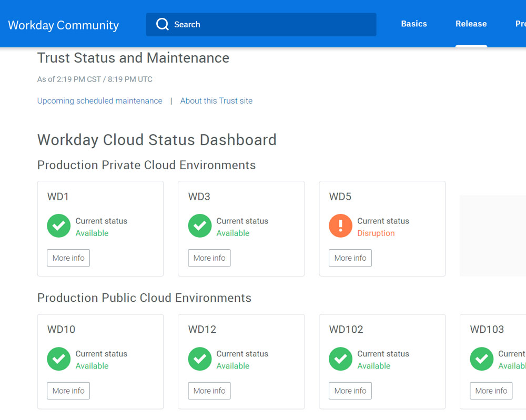Click the checkmark status icon on WD102
The image size is (526, 420).
340,358
